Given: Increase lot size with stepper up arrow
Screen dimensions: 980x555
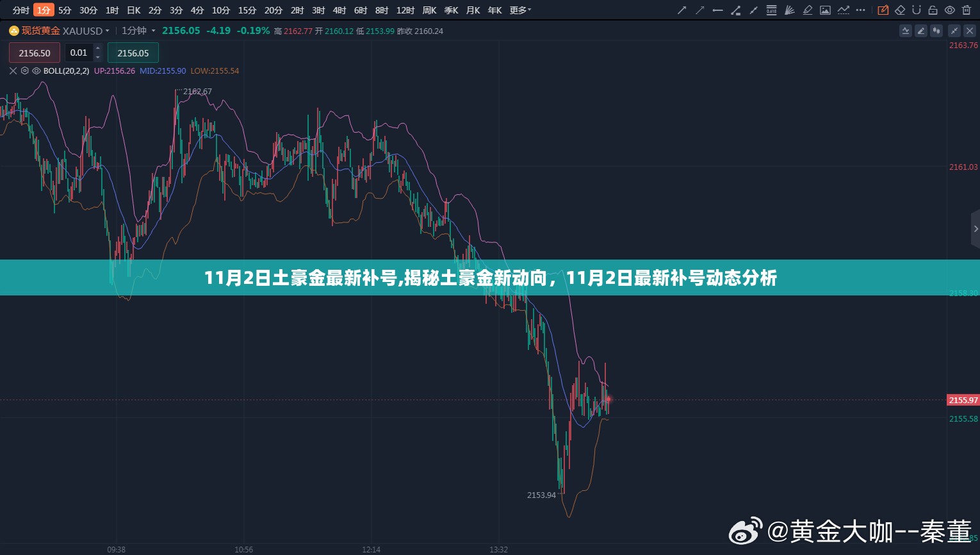Looking at the screenshot, I should pos(98,48).
